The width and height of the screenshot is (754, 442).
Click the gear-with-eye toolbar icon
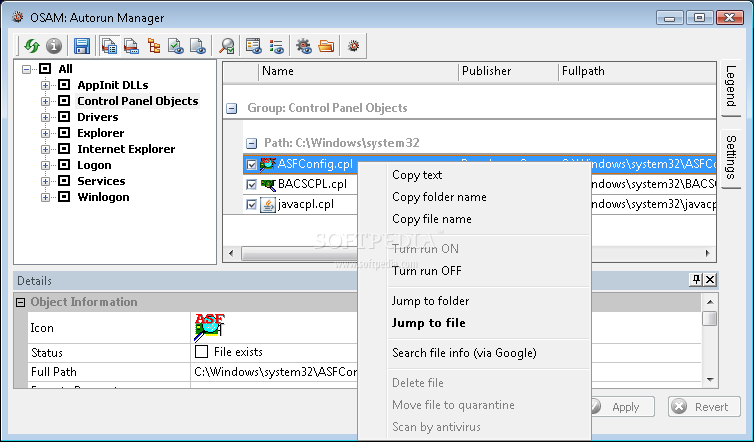click(x=304, y=46)
